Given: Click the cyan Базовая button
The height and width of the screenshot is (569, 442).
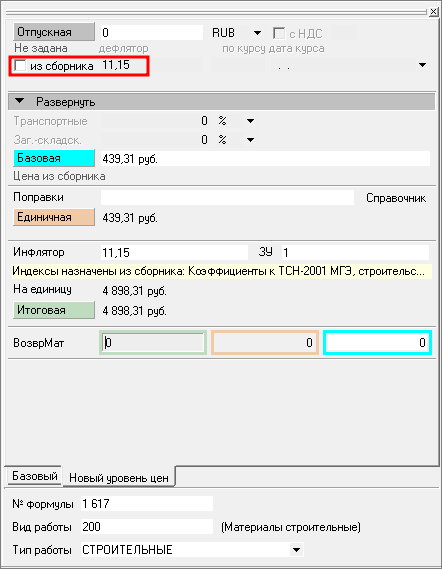Looking at the screenshot, I should (x=54, y=158).
